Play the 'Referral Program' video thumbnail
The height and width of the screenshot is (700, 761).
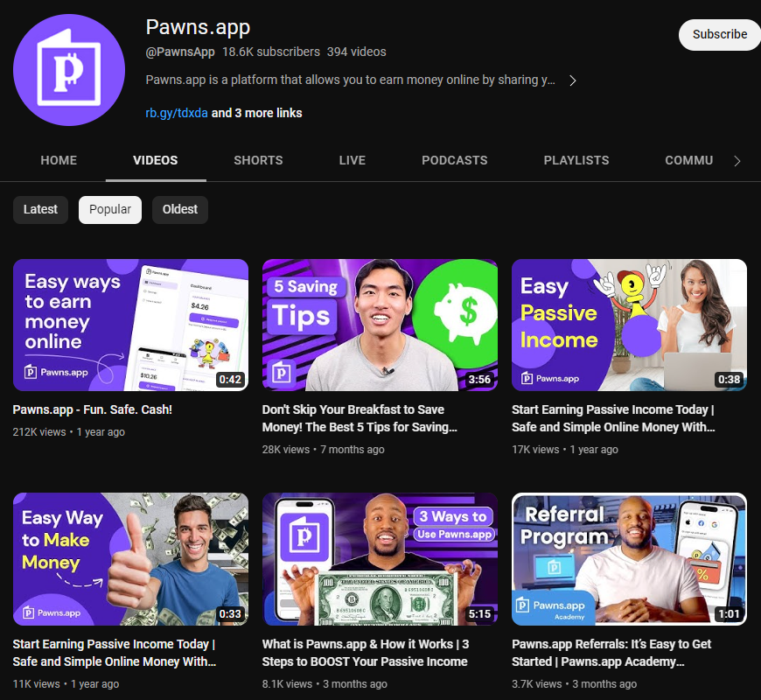pyautogui.click(x=630, y=559)
